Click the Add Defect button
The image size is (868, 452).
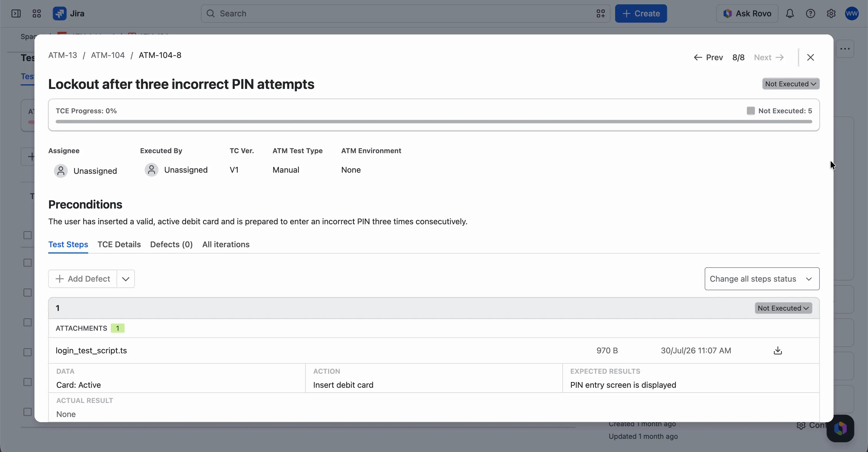[x=83, y=279]
